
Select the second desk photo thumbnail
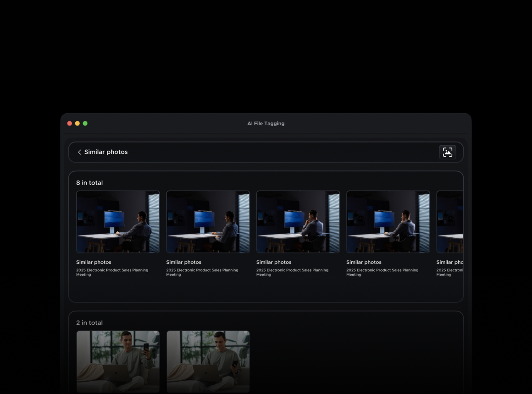(x=208, y=222)
